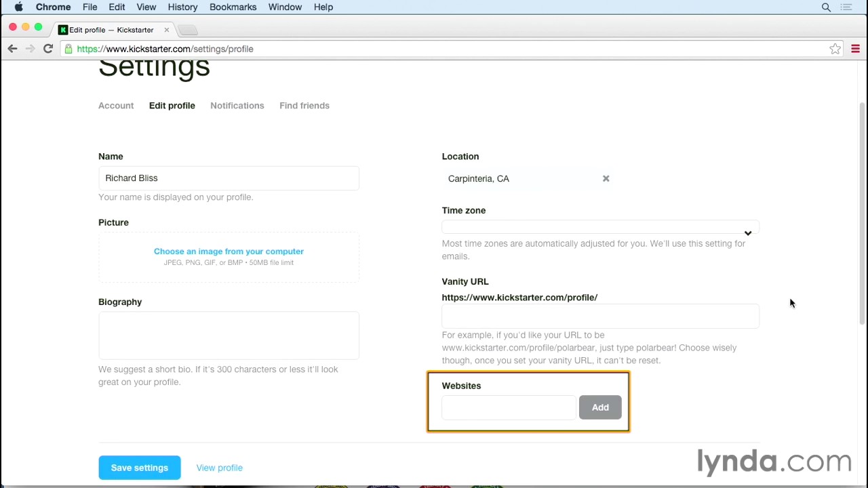This screenshot has width=868, height=488.
Task: Open Notification Center list icon
Action: point(846,7)
